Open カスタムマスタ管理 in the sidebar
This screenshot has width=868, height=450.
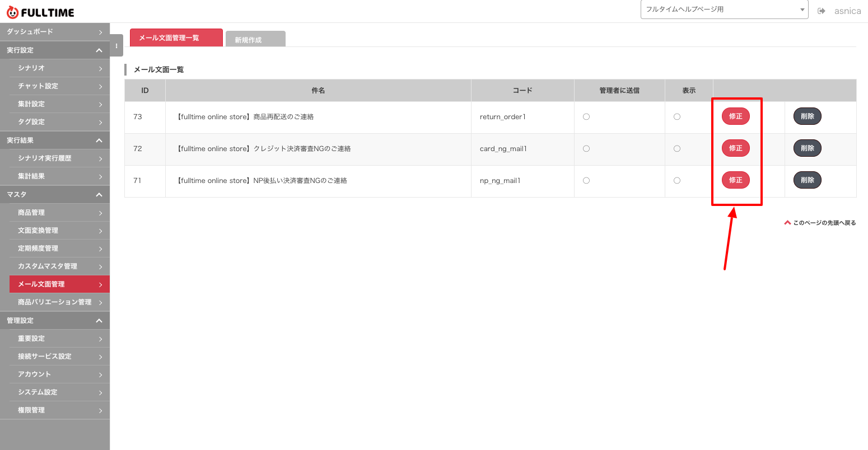[x=59, y=266]
